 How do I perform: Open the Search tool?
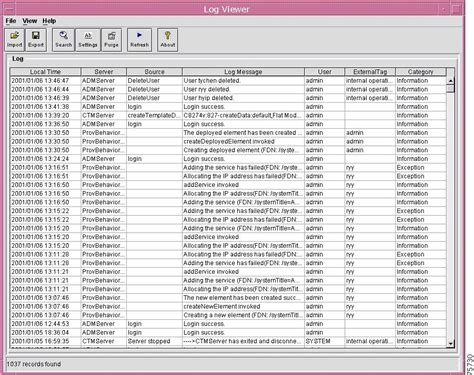click(x=63, y=40)
